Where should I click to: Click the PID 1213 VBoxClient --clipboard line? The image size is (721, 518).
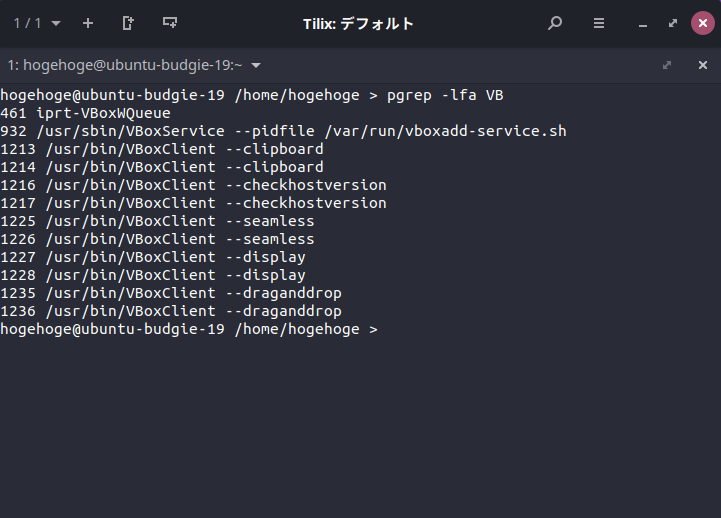tap(162, 149)
